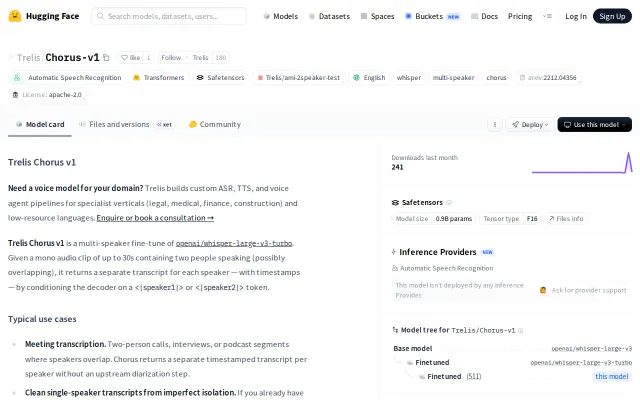Open the more navigation menu icon
The height and width of the screenshot is (400, 640).
547,16
